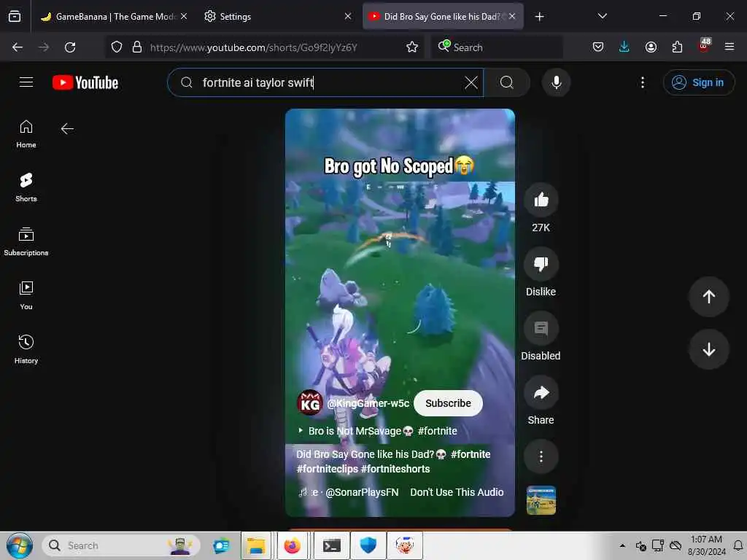This screenshot has height=560, width=747.
Task: Open the sound source thumbnail
Action: pyautogui.click(x=541, y=500)
